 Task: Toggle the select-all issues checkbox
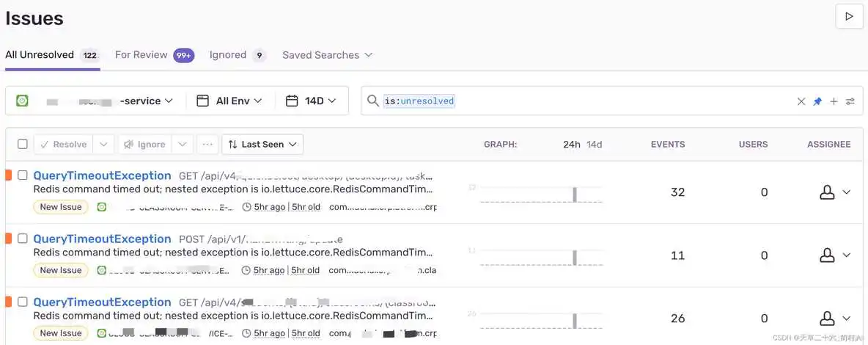tap(23, 145)
